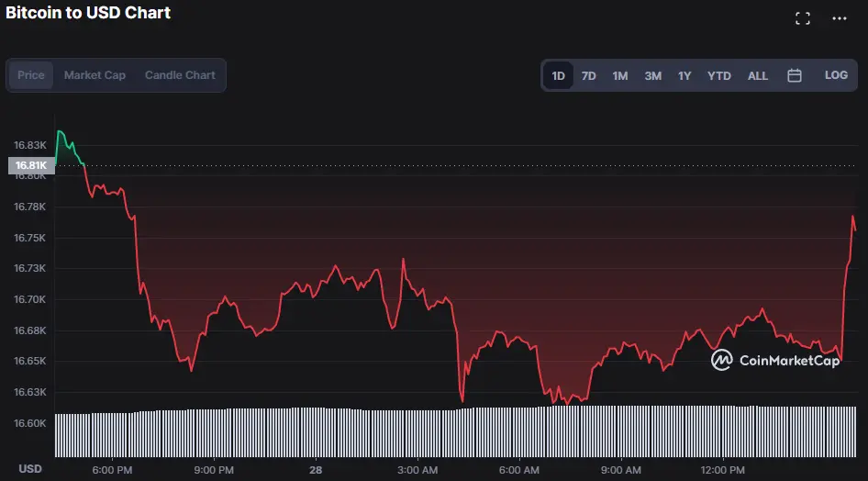The height and width of the screenshot is (481, 868).
Task: Click the chart title Bitcoin to USD Chart
Action: pyautogui.click(x=88, y=13)
